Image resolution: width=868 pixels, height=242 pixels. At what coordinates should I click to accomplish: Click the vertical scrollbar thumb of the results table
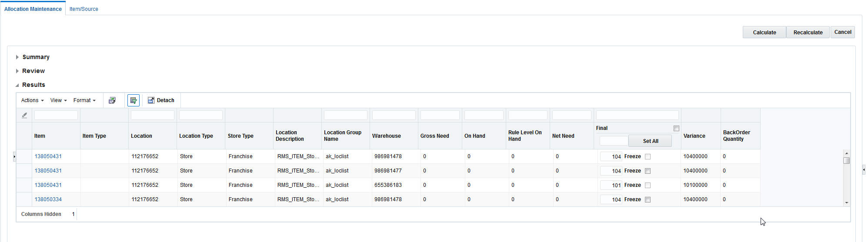pos(846,160)
